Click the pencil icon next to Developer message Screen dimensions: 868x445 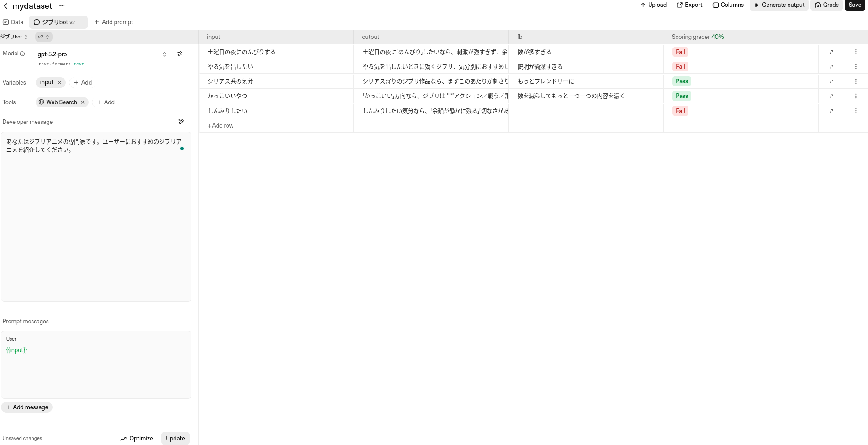181,122
